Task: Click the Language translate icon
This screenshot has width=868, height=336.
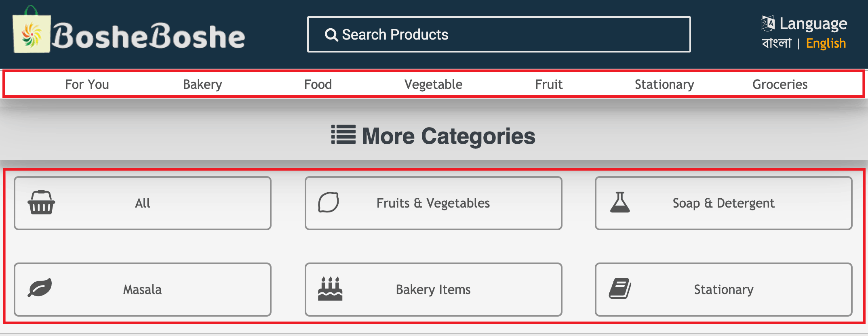Action: [x=768, y=23]
